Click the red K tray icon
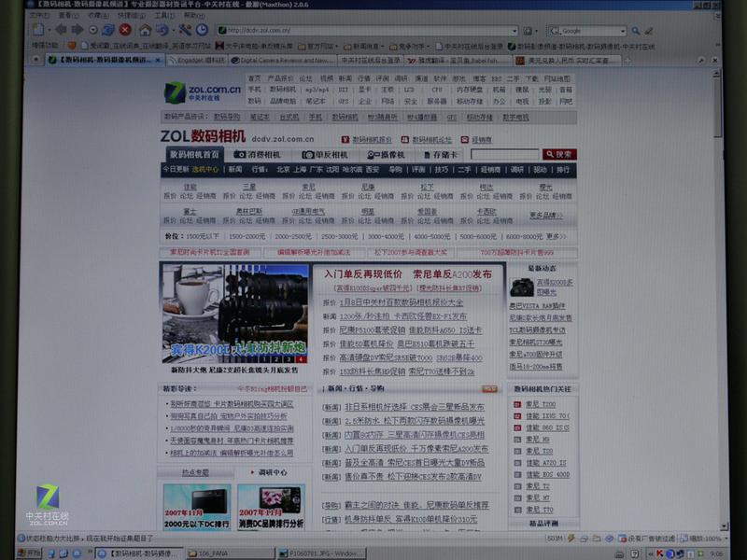Image resolution: width=747 pixels, height=560 pixels. (x=659, y=553)
